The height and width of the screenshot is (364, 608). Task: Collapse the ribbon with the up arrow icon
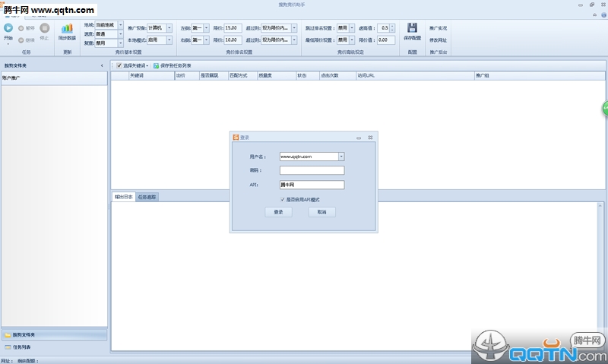(594, 14)
